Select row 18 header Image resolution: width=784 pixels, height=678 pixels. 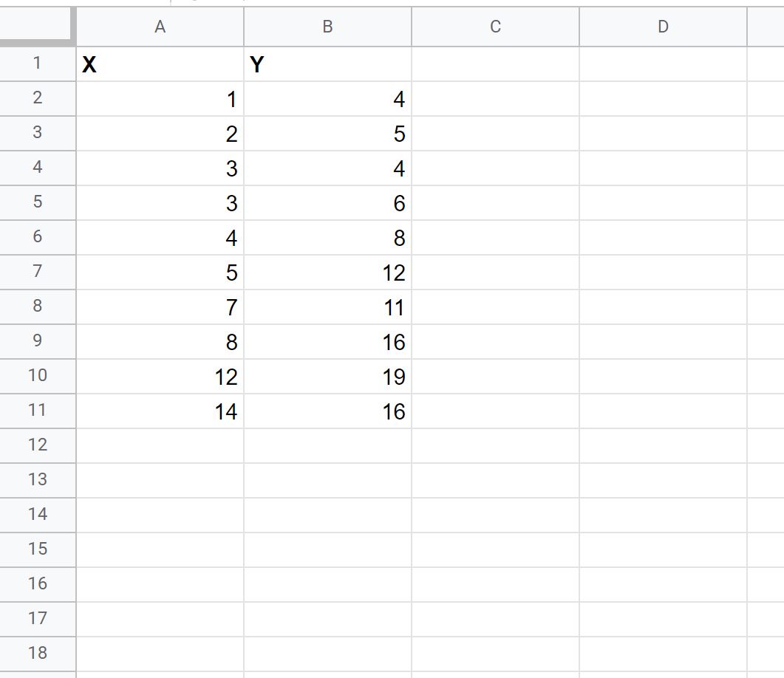pos(38,654)
